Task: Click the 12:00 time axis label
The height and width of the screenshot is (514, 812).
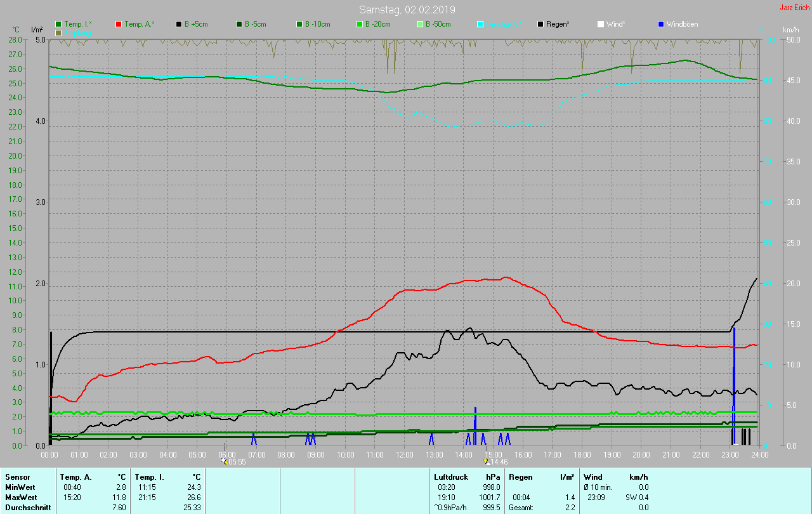Action: click(405, 454)
